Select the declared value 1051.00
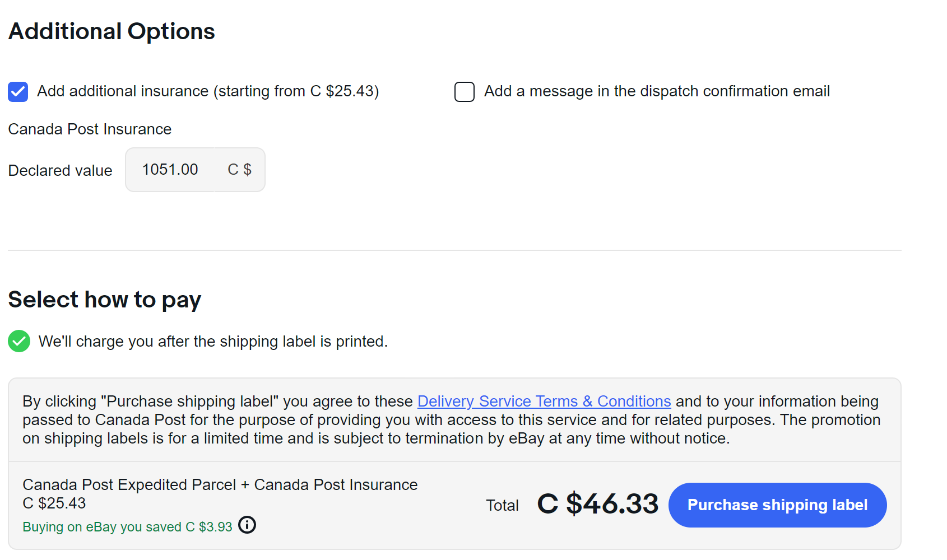This screenshot has height=560, width=947. [x=170, y=169]
